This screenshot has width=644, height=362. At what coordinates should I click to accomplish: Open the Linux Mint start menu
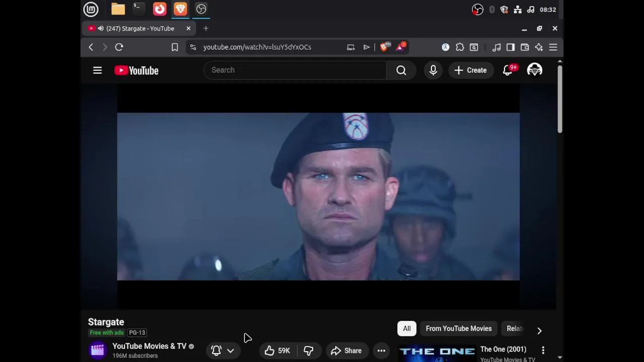[x=91, y=9]
